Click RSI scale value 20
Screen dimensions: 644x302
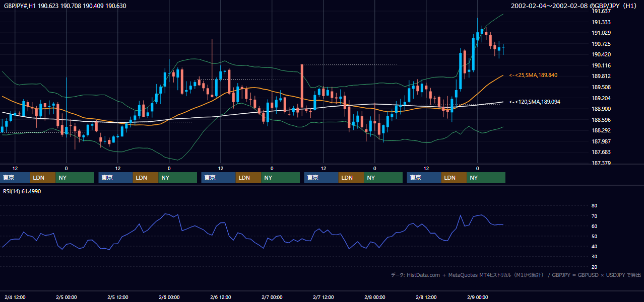(x=594, y=267)
